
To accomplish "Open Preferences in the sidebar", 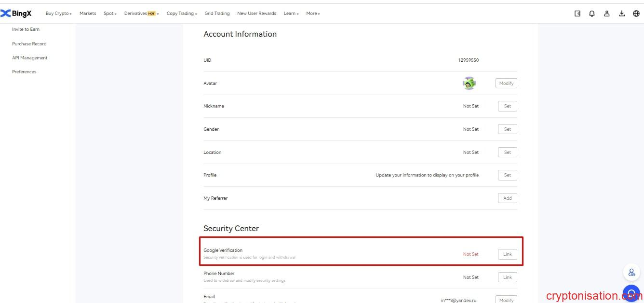I will [24, 72].
